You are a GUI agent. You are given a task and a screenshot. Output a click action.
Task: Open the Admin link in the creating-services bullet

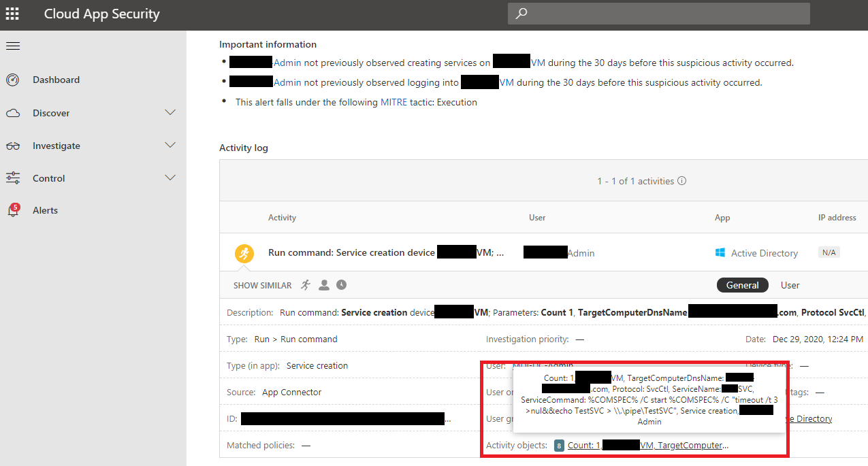pos(287,63)
